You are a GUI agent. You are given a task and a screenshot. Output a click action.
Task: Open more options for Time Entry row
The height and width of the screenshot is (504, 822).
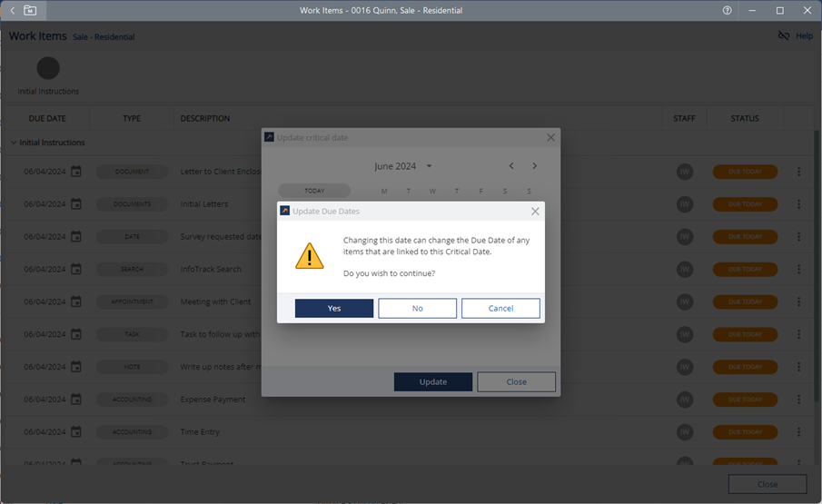[799, 432]
